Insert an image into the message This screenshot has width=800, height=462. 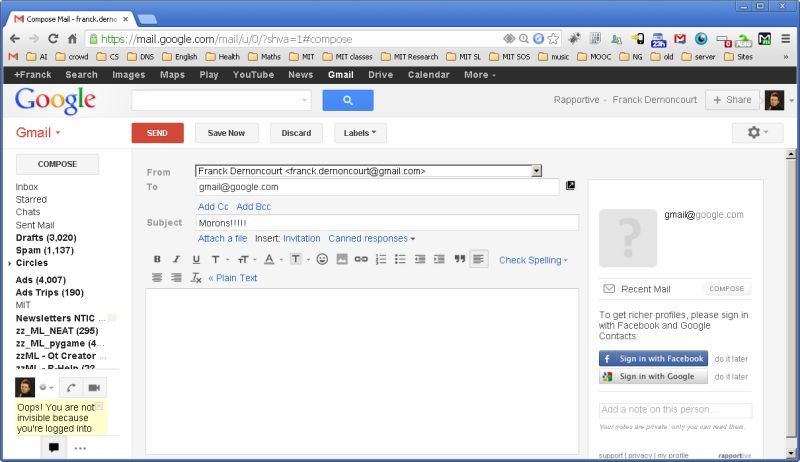click(x=342, y=259)
